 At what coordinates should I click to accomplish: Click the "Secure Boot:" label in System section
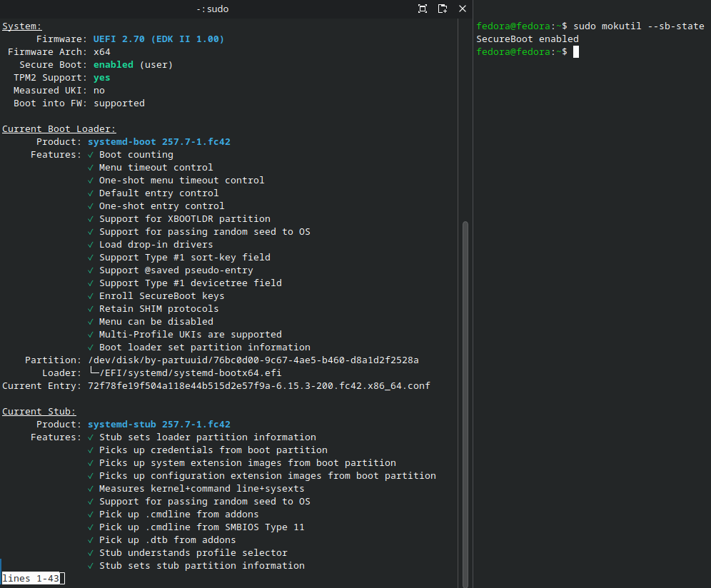pyautogui.click(x=54, y=65)
